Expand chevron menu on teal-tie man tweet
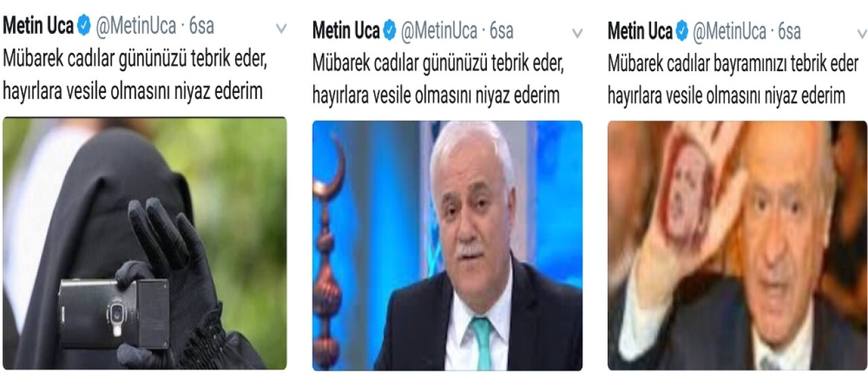 [x=577, y=32]
